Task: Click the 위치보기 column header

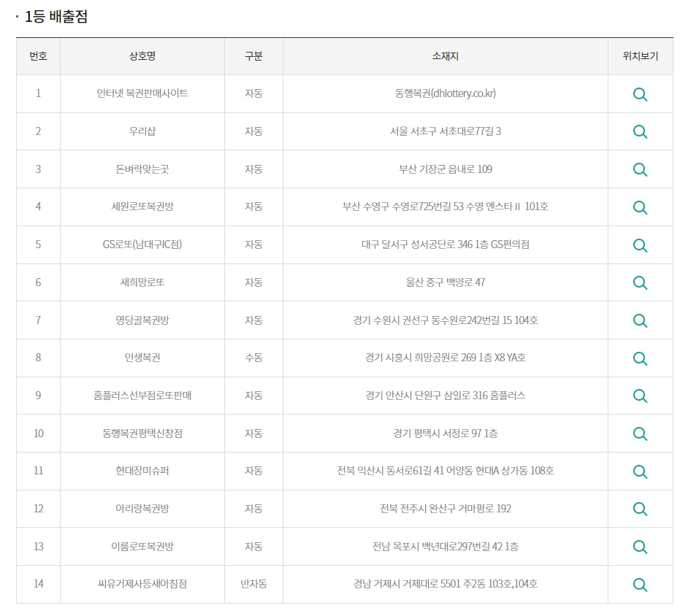Action: click(x=641, y=56)
